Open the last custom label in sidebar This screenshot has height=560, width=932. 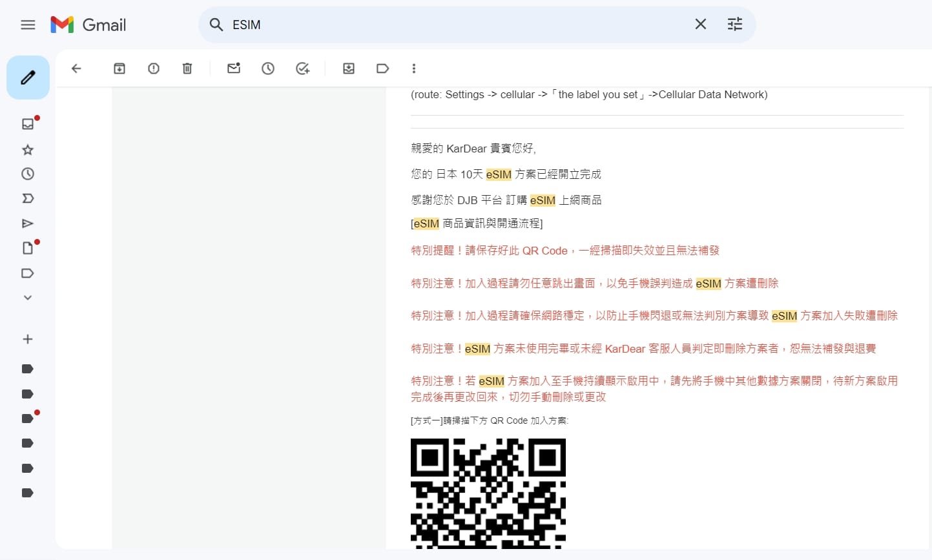(28, 493)
